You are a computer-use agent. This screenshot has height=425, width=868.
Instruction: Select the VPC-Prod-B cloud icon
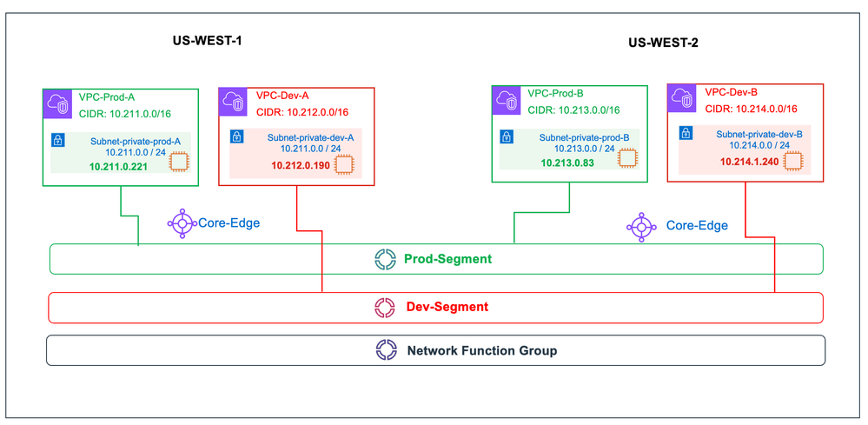pos(508,102)
